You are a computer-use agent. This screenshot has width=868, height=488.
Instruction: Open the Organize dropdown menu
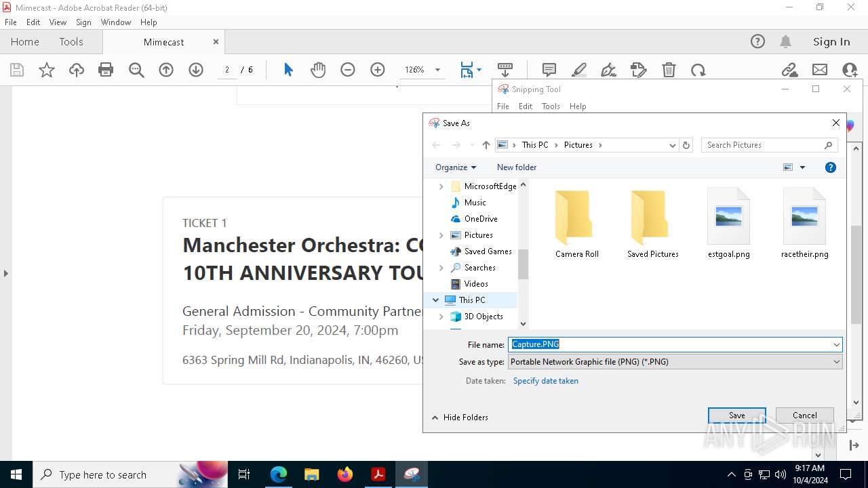click(456, 167)
